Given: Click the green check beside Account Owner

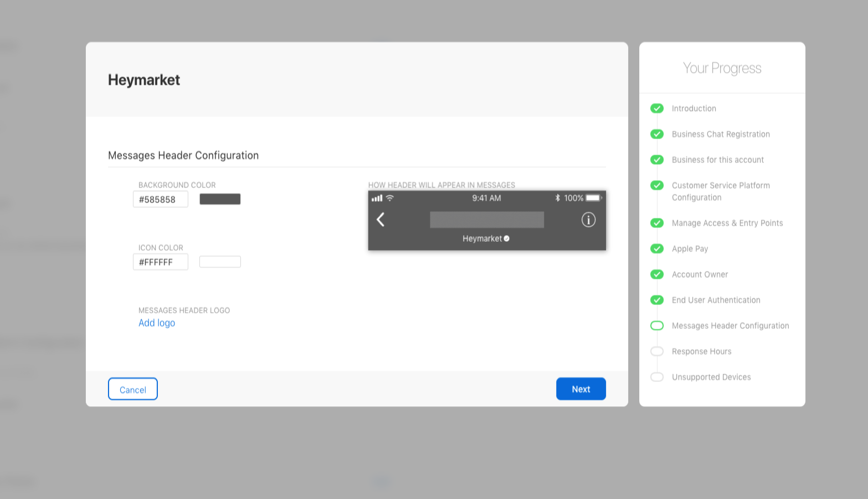Looking at the screenshot, I should click(657, 274).
